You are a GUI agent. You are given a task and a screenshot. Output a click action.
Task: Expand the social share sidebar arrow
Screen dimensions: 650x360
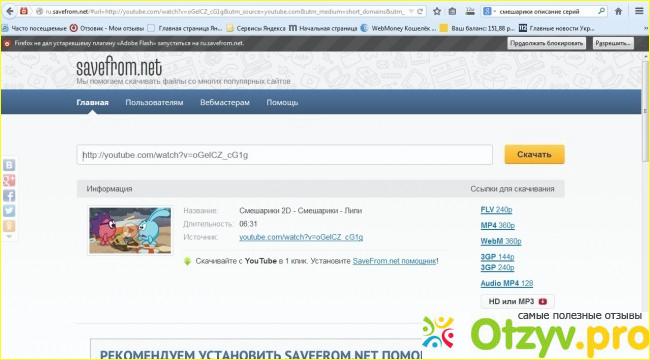point(9,237)
